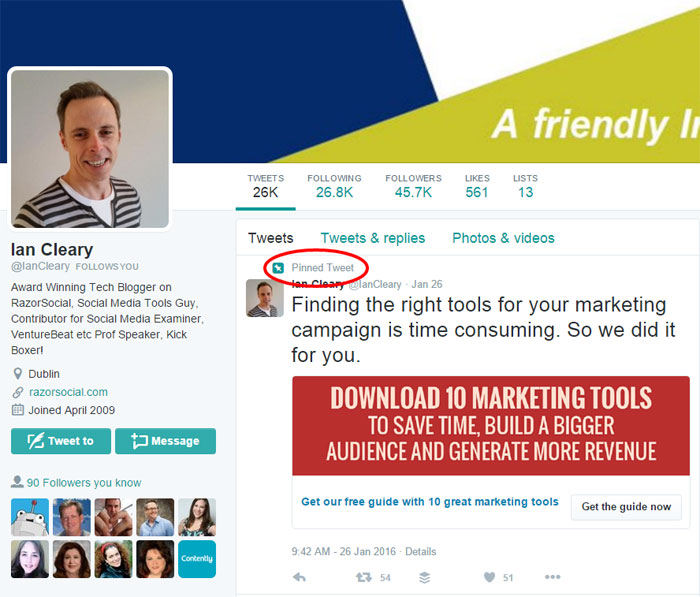Click the stacked layers icon below the tweet
This screenshot has width=700, height=597.
tap(425, 577)
